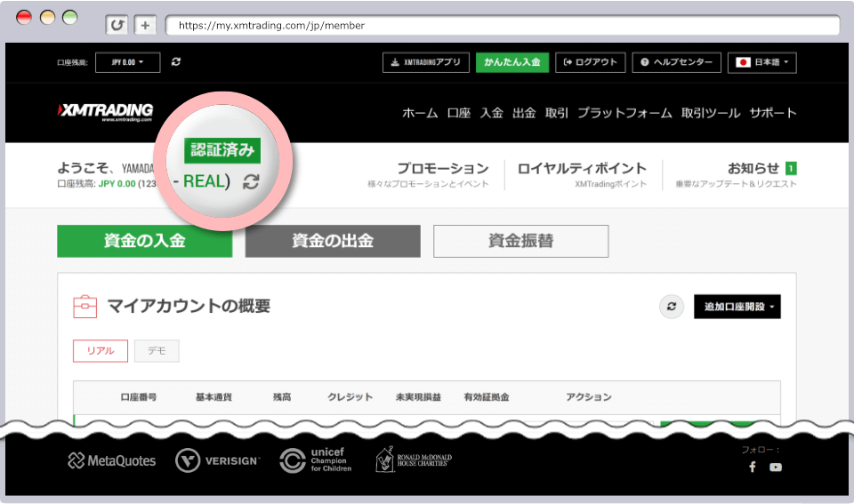
Task: Click the unicef Champion for Children logo
Action: [x=315, y=460]
